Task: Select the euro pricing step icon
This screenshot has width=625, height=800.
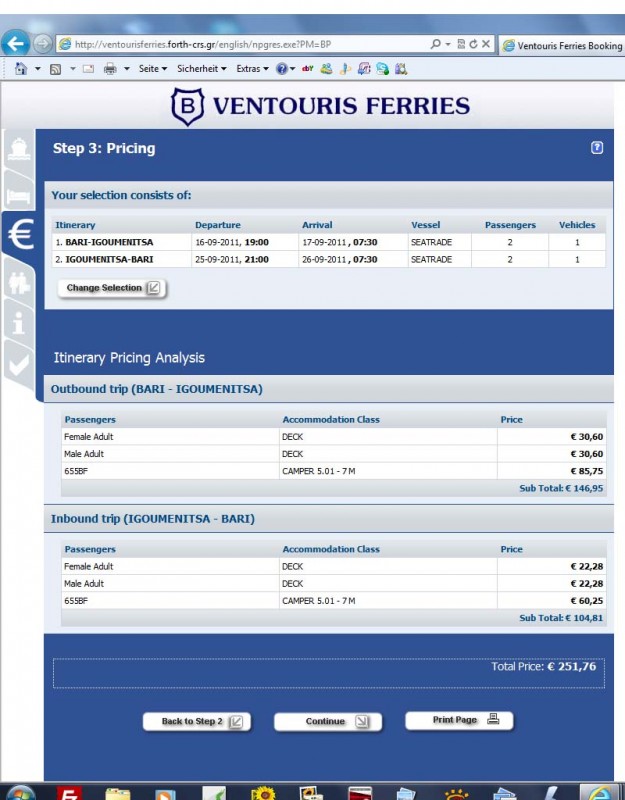Action: pyautogui.click(x=20, y=234)
